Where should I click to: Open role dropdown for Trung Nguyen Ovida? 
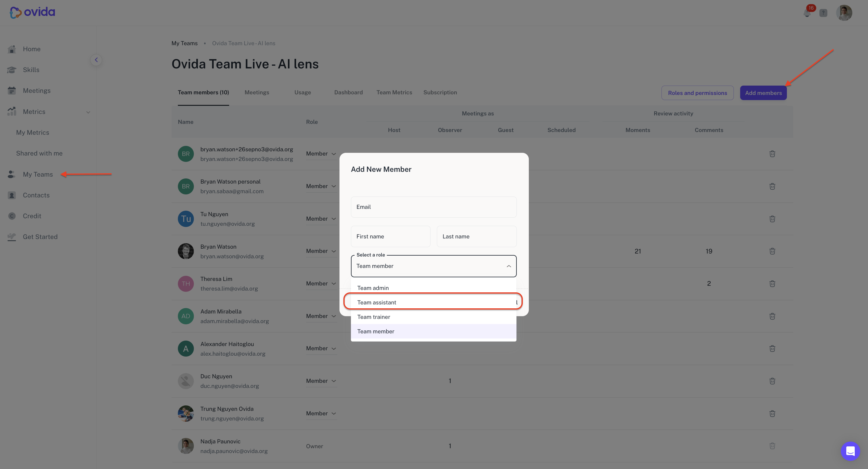click(321, 414)
